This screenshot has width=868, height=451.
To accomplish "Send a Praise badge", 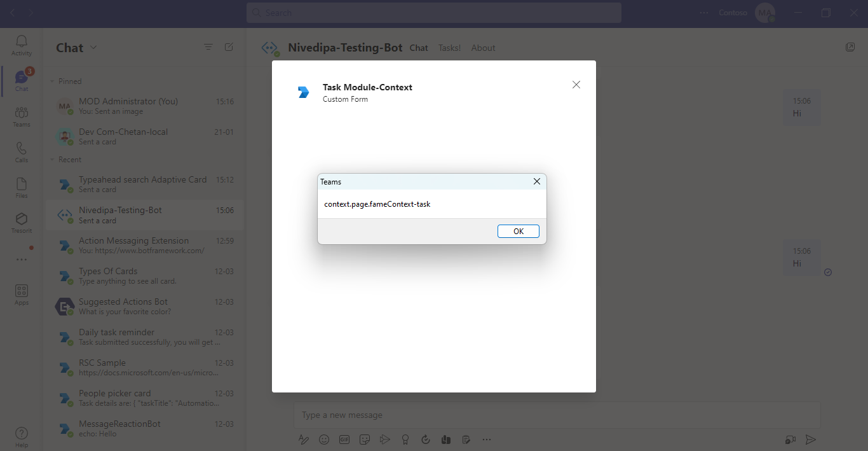I will 405,439.
